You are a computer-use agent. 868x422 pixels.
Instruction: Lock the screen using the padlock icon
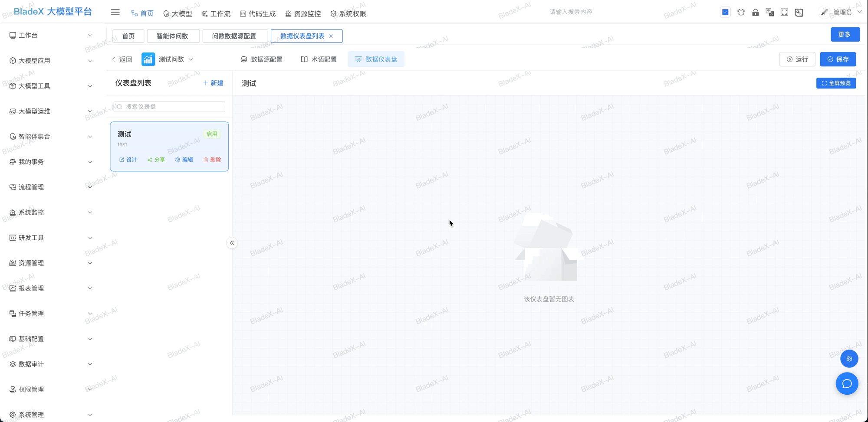pos(756,12)
